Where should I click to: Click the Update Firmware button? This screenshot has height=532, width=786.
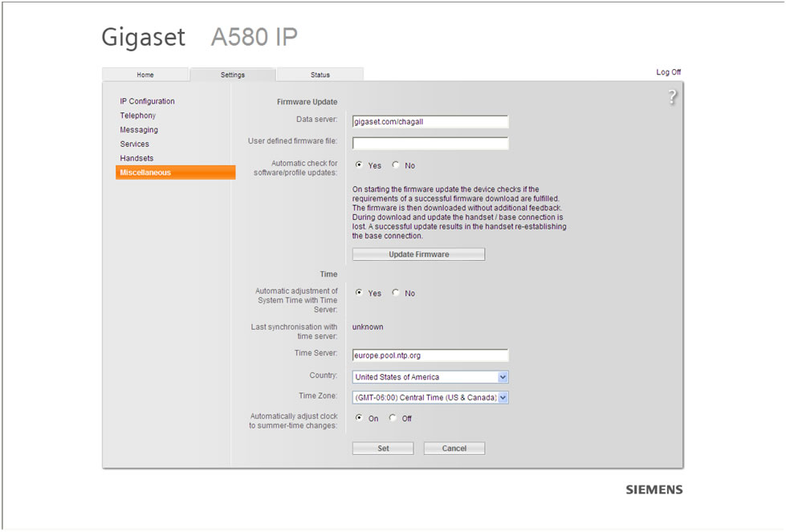click(x=418, y=254)
